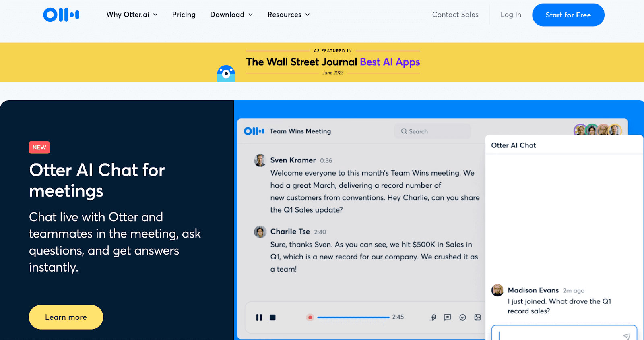The image size is (644, 340).
Task: Expand the Why Otter.ai dropdown menu
Action: 132,15
